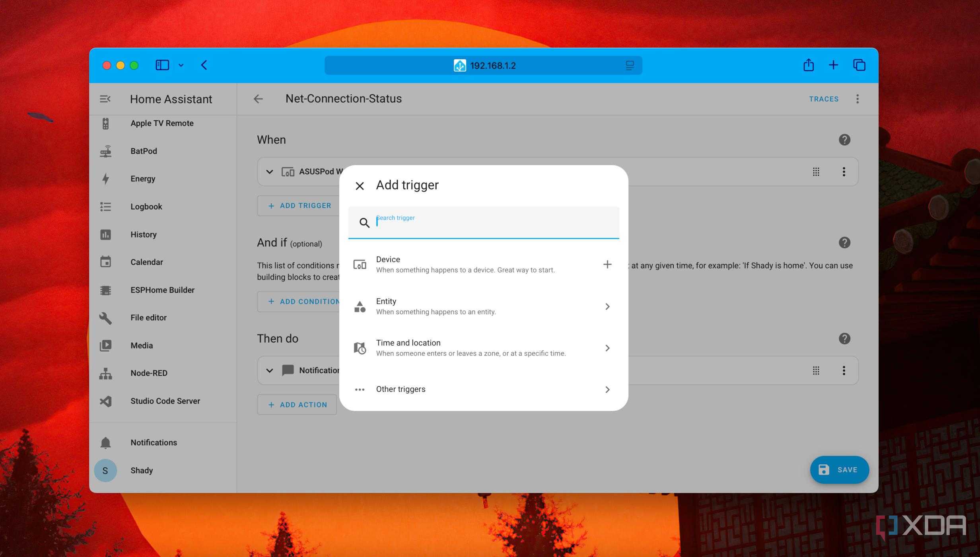Click the Logbook list icon
The image size is (980, 557).
tap(105, 207)
